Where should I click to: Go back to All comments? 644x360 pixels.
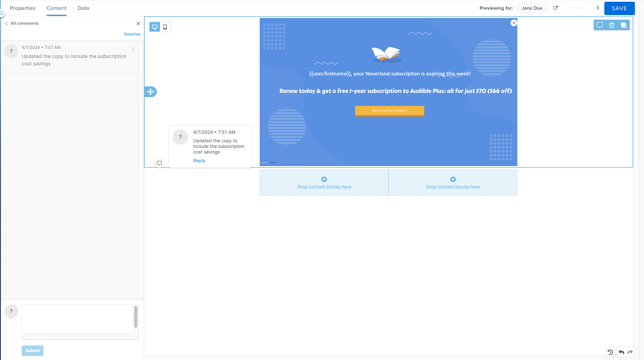22,23
